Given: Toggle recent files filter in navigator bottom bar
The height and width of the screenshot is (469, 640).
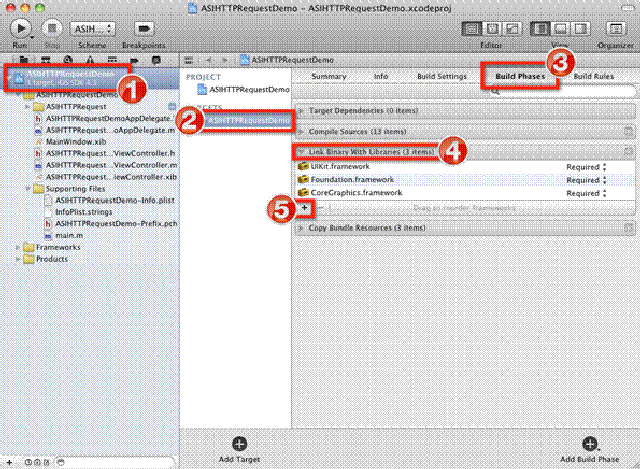Looking at the screenshot, I should pyautogui.click(x=29, y=462).
